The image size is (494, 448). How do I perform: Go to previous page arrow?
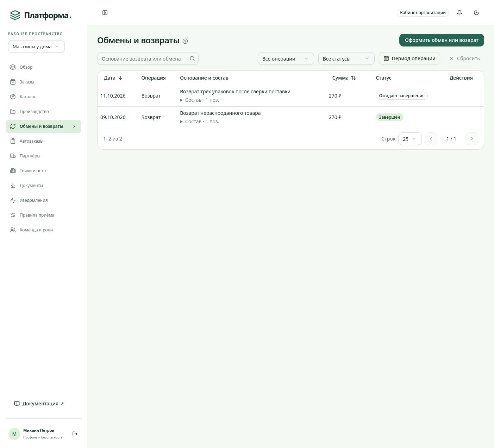(431, 139)
